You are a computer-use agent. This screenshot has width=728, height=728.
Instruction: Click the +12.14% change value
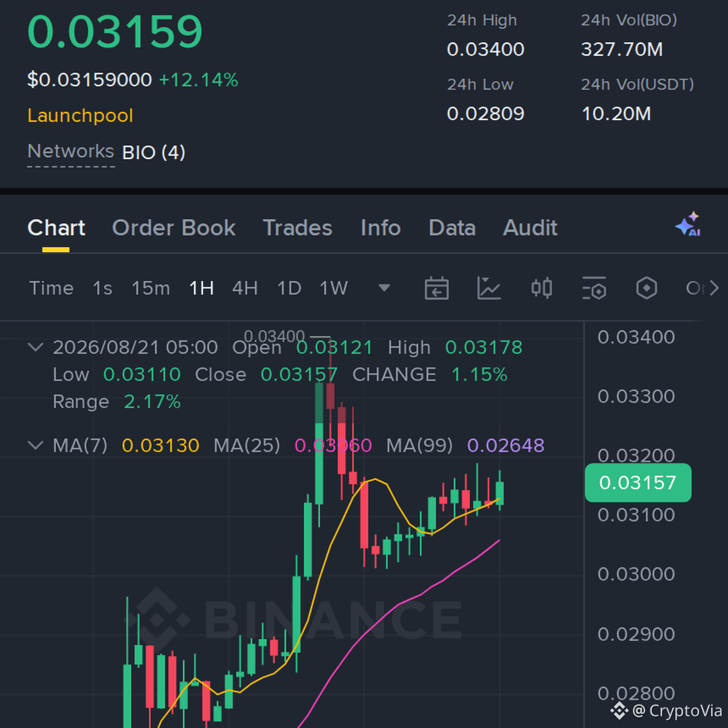tap(199, 80)
